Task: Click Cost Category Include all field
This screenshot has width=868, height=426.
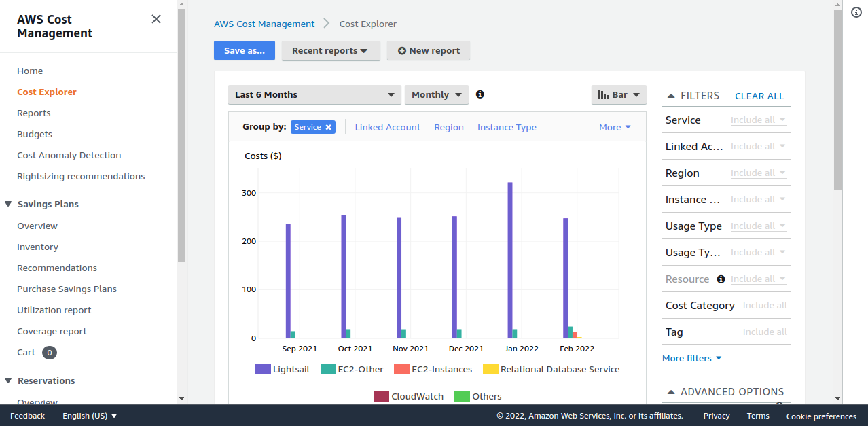Action: coord(765,306)
